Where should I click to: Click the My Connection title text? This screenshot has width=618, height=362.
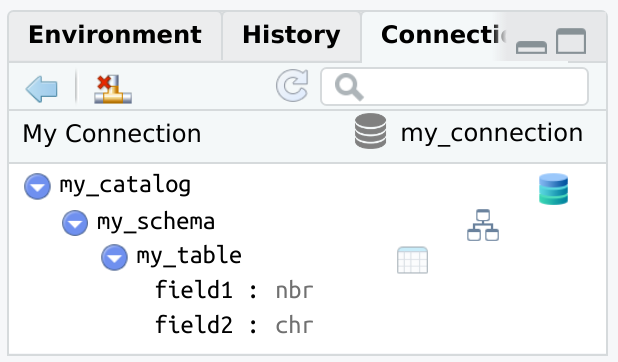click(x=112, y=133)
